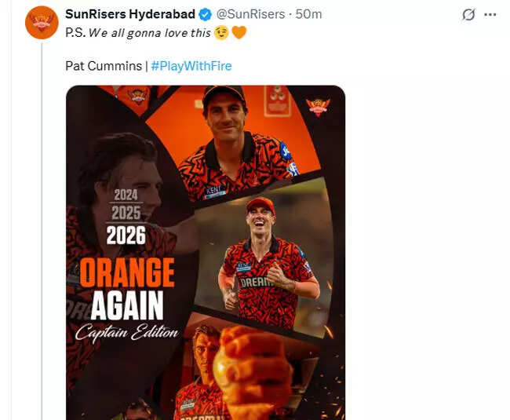
Task: Click the blue verified badge
Action: pyautogui.click(x=205, y=14)
